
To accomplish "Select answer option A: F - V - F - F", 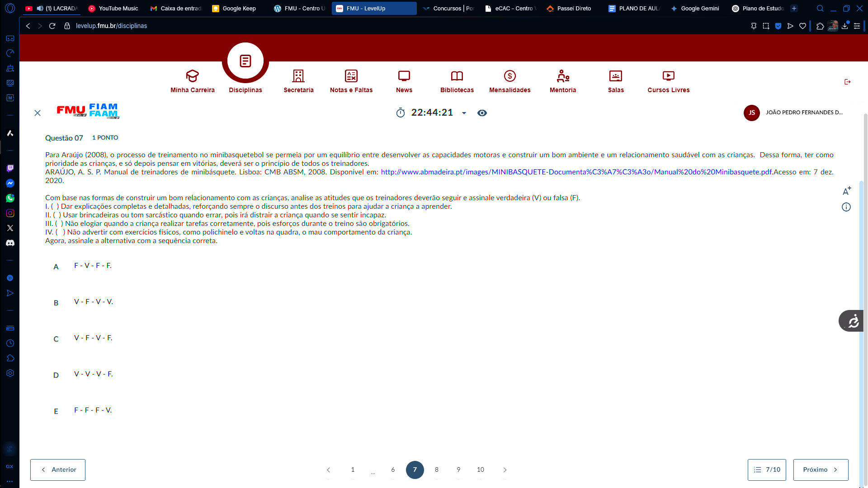I will coord(93,266).
